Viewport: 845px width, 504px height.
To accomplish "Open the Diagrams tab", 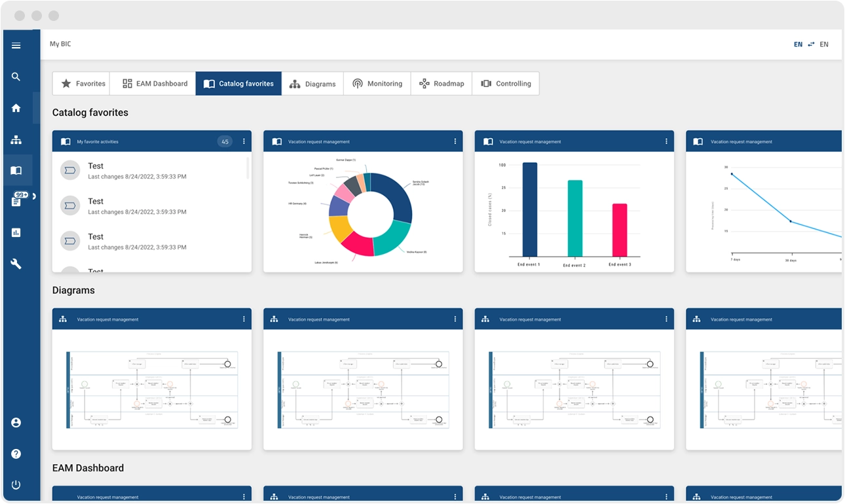I will [312, 84].
